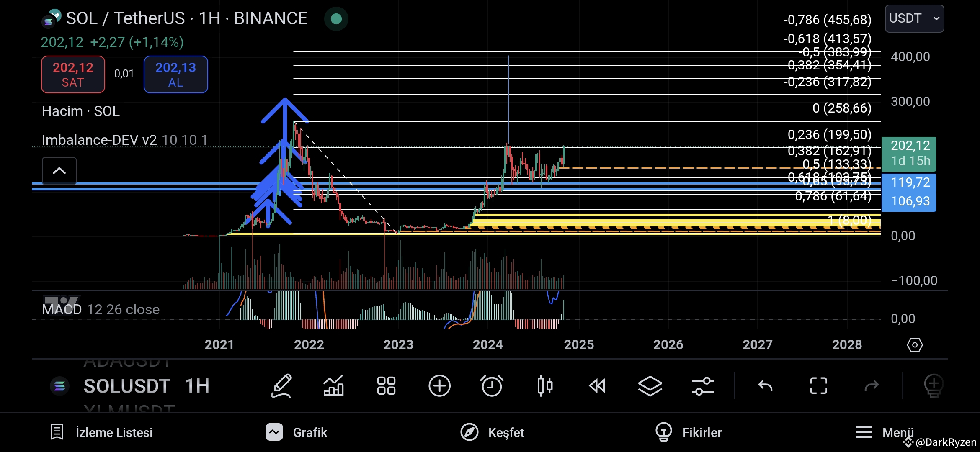980x452 pixels.
Task: Tap the SOL / TetherUS chart title
Action: click(187, 18)
